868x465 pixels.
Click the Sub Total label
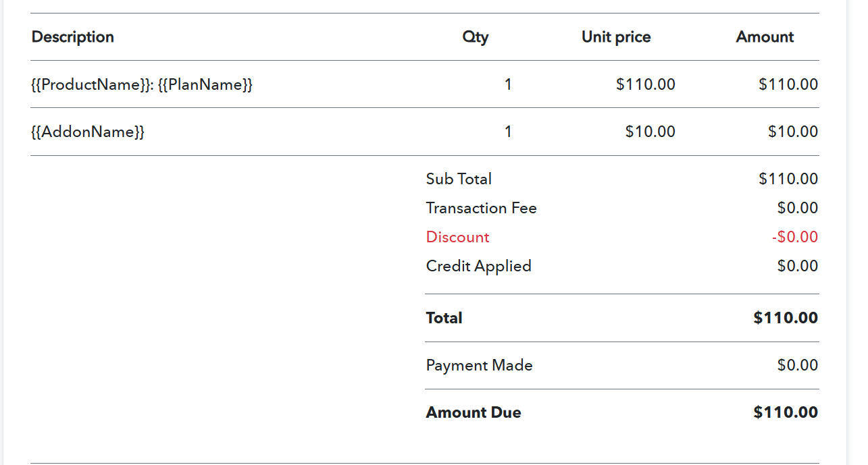459,179
